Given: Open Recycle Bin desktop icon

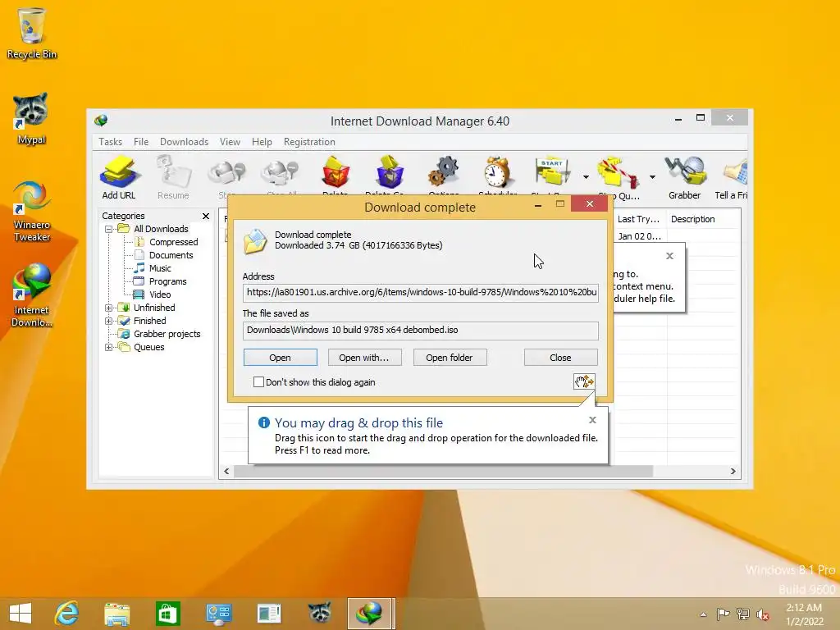Looking at the screenshot, I should point(32,33).
